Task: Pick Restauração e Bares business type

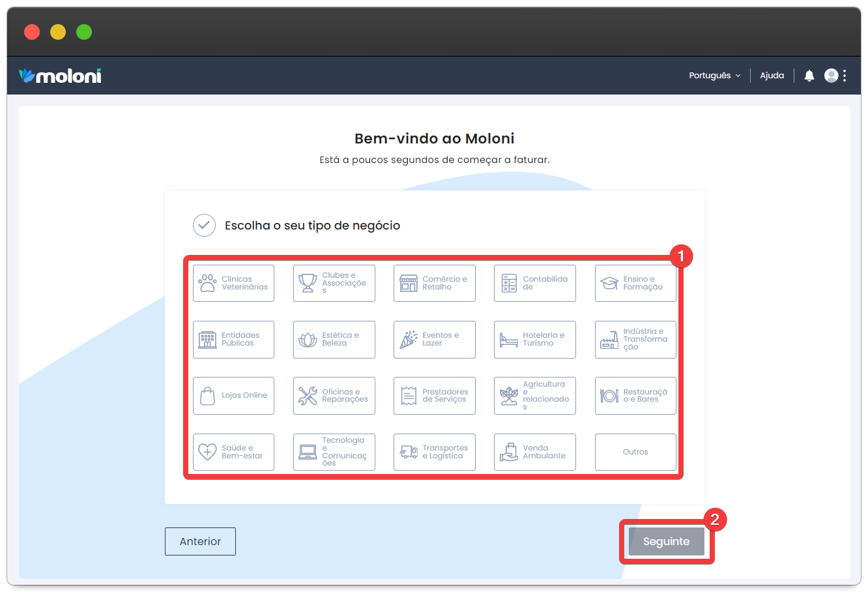Action: 635,396
